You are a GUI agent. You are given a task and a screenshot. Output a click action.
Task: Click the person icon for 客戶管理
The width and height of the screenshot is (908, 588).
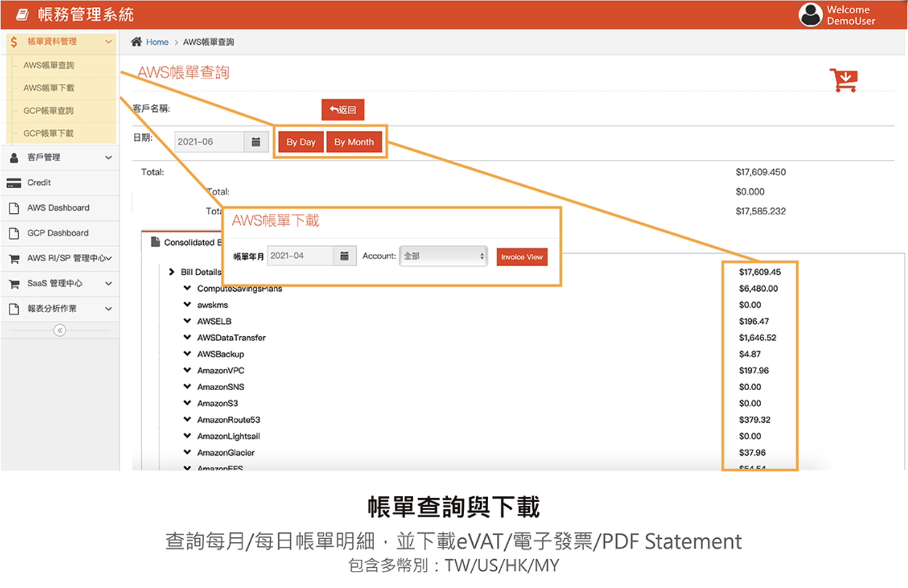pos(14,158)
